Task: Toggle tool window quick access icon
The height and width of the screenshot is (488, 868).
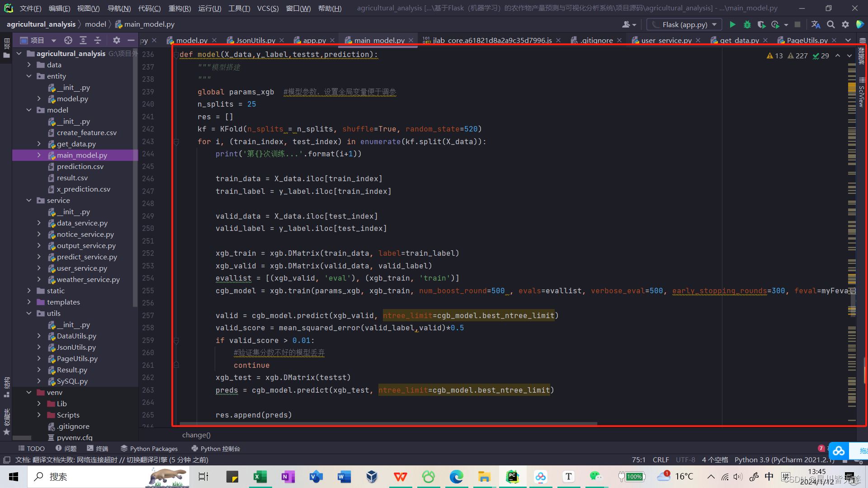Action: click(7, 460)
